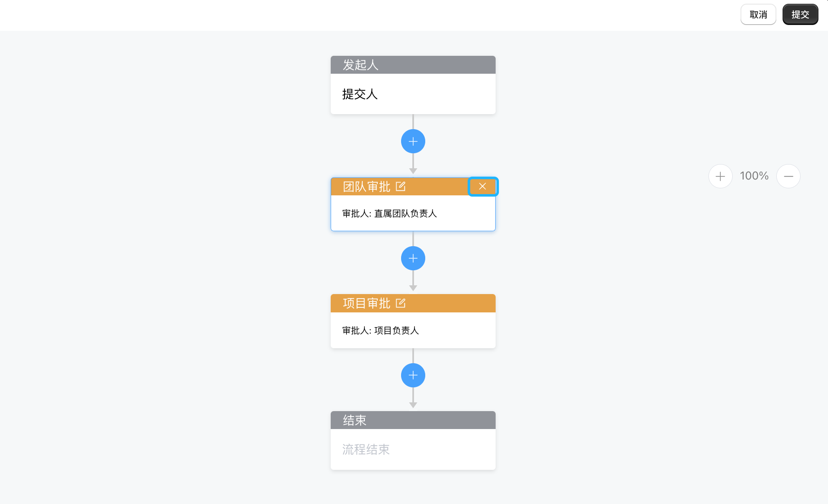Select the 发起人 node header
The image size is (828, 504).
click(x=413, y=65)
